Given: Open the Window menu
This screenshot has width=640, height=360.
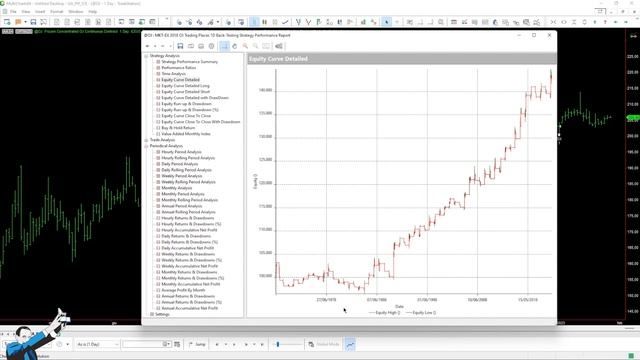Looking at the screenshot, I should click(x=76, y=11).
